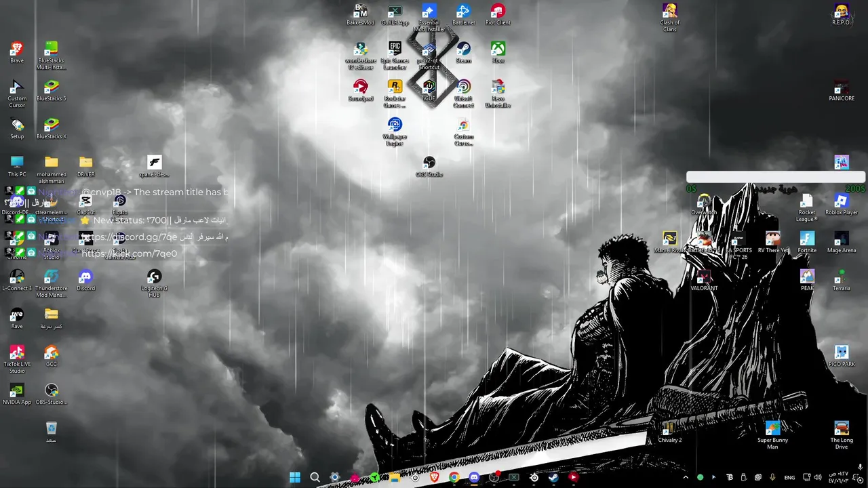The height and width of the screenshot is (488, 868).
Task: Open the Brave desktop shortcut
Action: pos(17,52)
